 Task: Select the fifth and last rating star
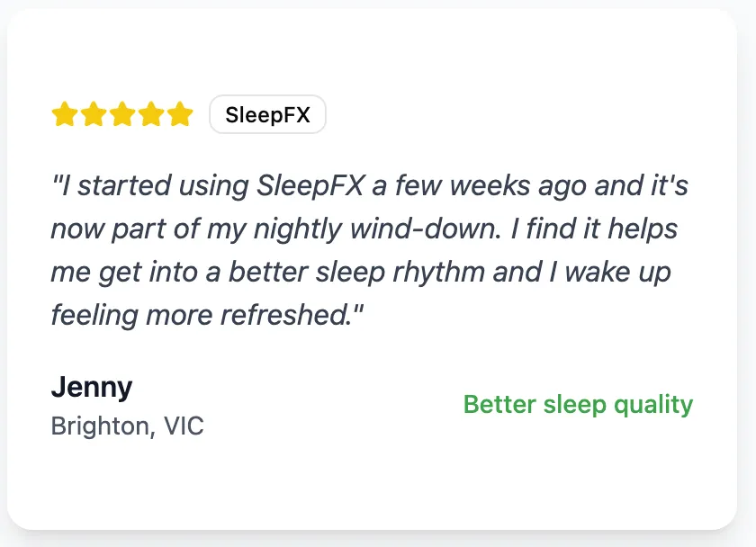point(180,114)
